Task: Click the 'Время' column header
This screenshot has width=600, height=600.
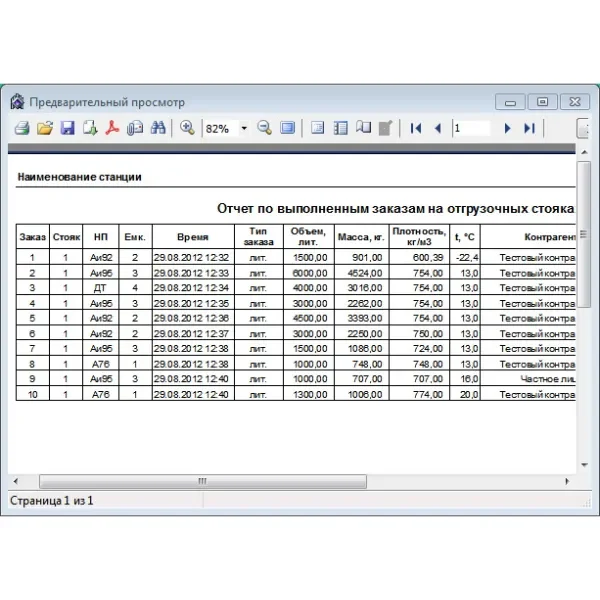Action: 193,237
